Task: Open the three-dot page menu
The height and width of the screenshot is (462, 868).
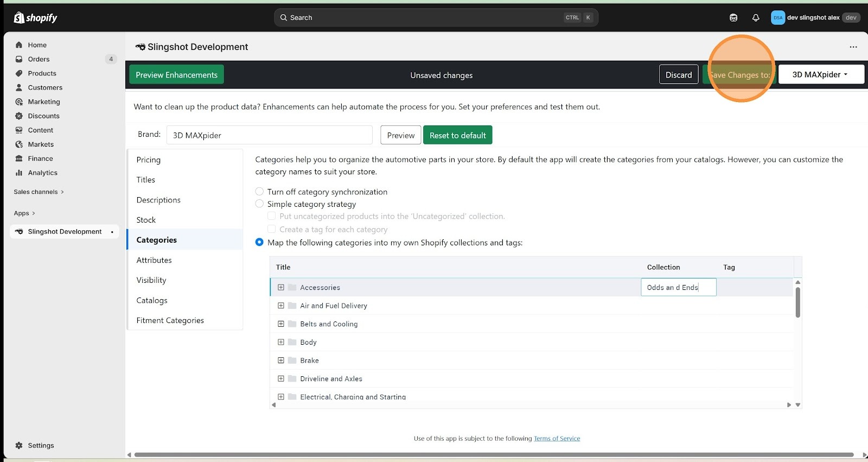Action: pos(853,47)
